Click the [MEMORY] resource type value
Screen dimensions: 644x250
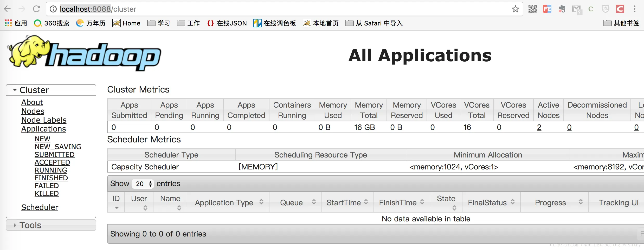pyautogui.click(x=258, y=167)
